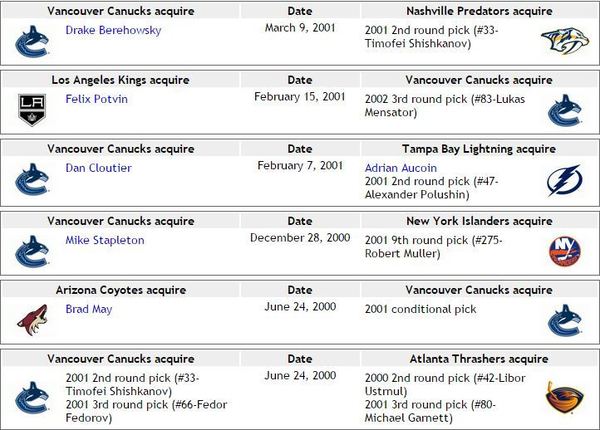The image size is (600, 430).
Task: Follow the Dan Cloutier link
Action: click(x=98, y=168)
